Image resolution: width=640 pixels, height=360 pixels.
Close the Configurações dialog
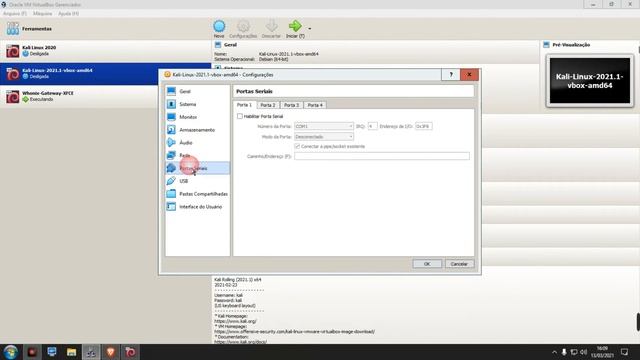point(469,75)
